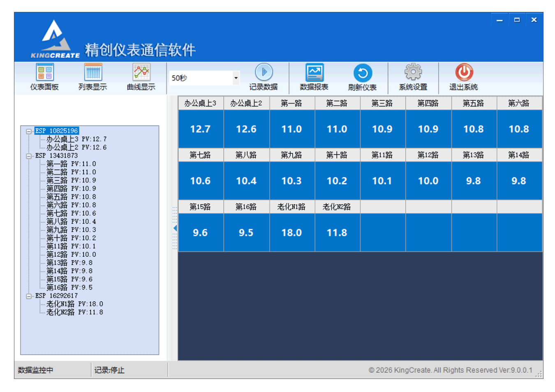The height and width of the screenshot is (392, 555).
Task: Collapse the ESP 16292617 tree node
Action: coord(28,295)
